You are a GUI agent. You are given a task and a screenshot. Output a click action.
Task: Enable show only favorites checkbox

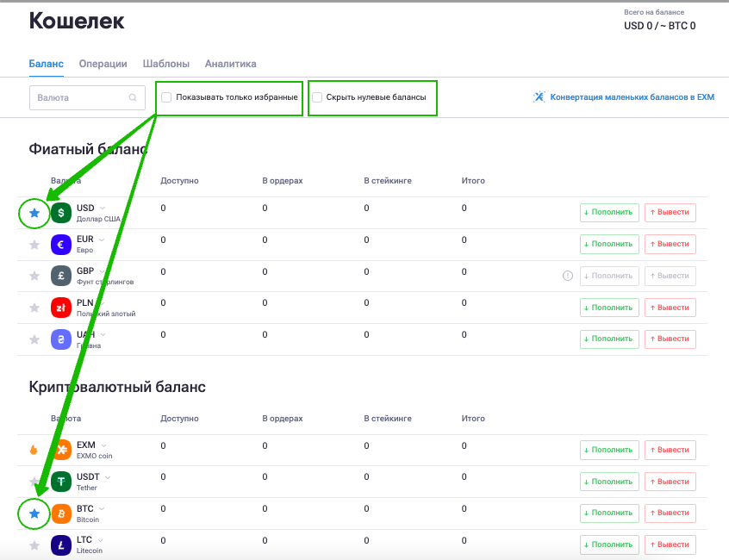click(166, 97)
